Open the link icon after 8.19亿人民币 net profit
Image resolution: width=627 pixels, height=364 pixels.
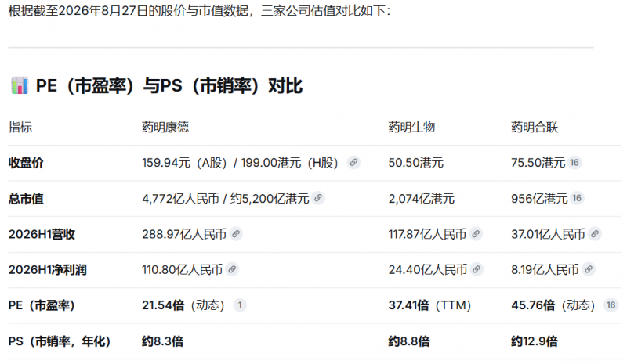tap(589, 269)
